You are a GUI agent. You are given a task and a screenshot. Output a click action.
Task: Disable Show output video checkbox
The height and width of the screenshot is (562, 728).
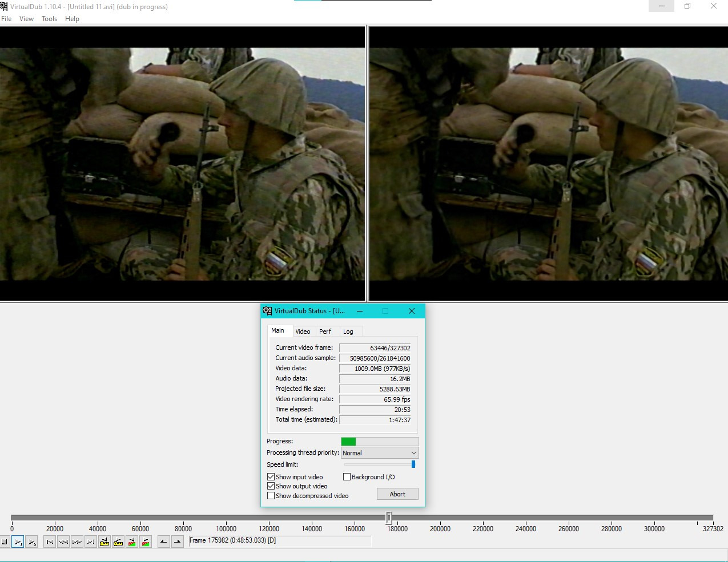271,486
